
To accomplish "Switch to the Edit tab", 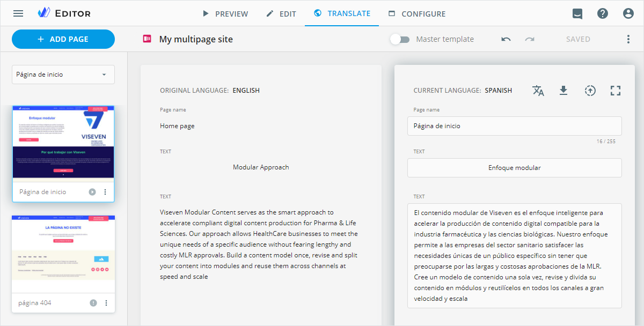I will (281, 14).
